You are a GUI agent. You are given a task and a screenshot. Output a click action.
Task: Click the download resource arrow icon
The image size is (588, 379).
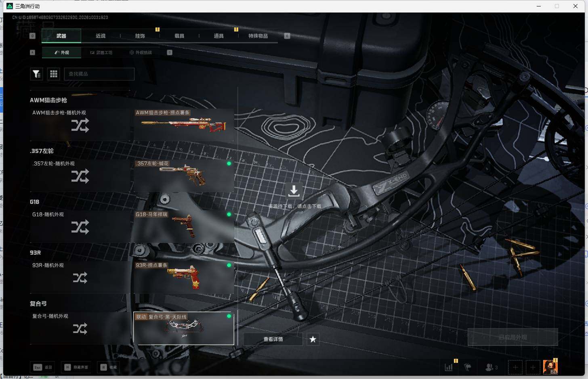(294, 191)
